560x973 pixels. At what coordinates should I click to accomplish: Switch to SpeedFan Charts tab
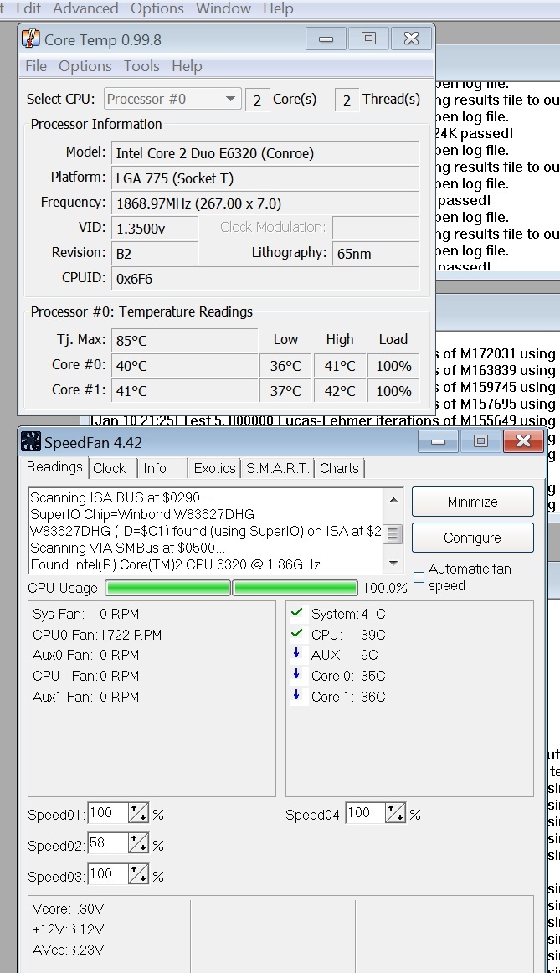[339, 469]
